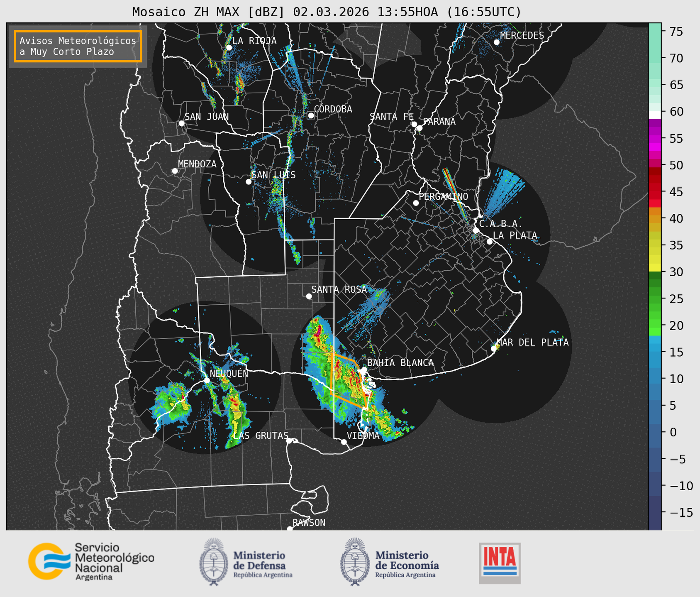Click the La Rioja city marker dot
The height and width of the screenshot is (597, 700).
[x=229, y=48]
